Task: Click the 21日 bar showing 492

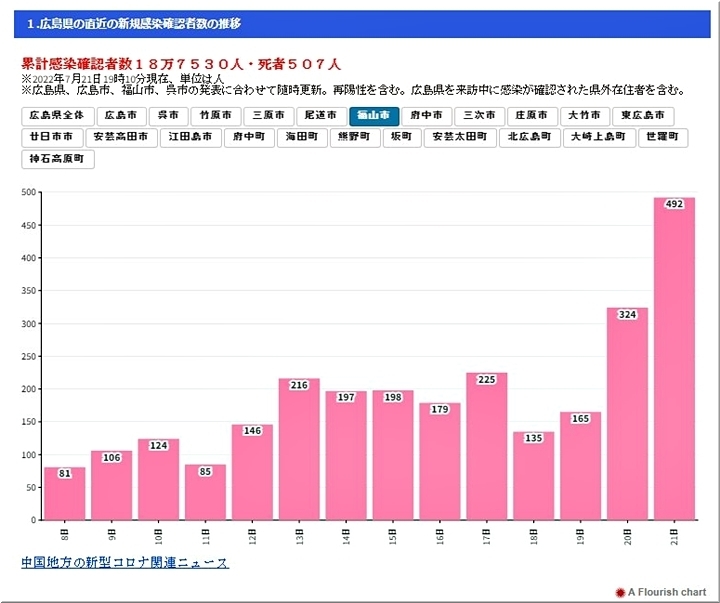Action: point(674,358)
